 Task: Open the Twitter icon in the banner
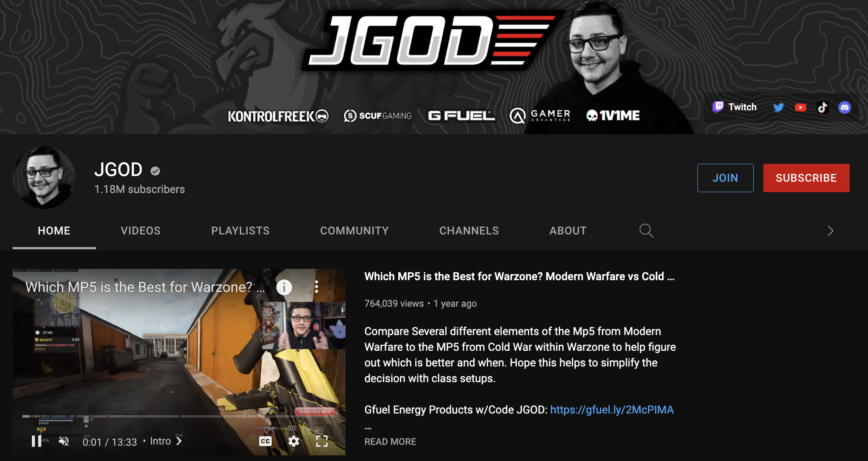pos(779,107)
